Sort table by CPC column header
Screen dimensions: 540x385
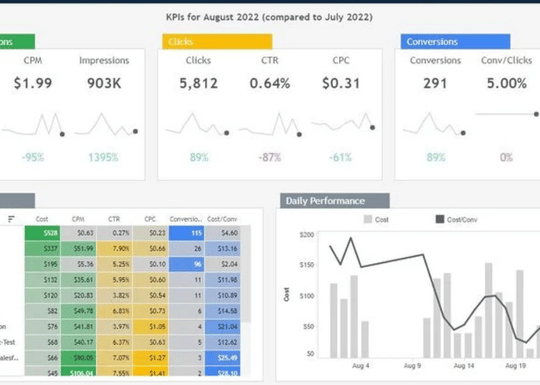150,219
